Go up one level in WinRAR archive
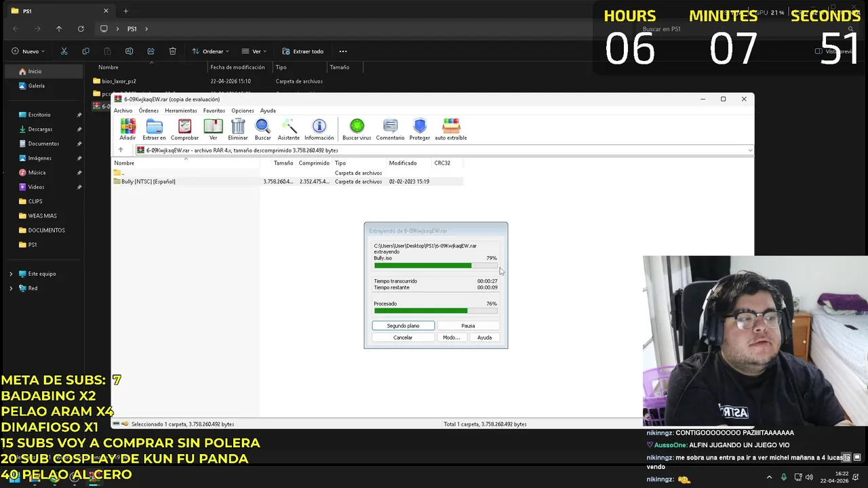The height and width of the screenshot is (488, 868). [121, 150]
